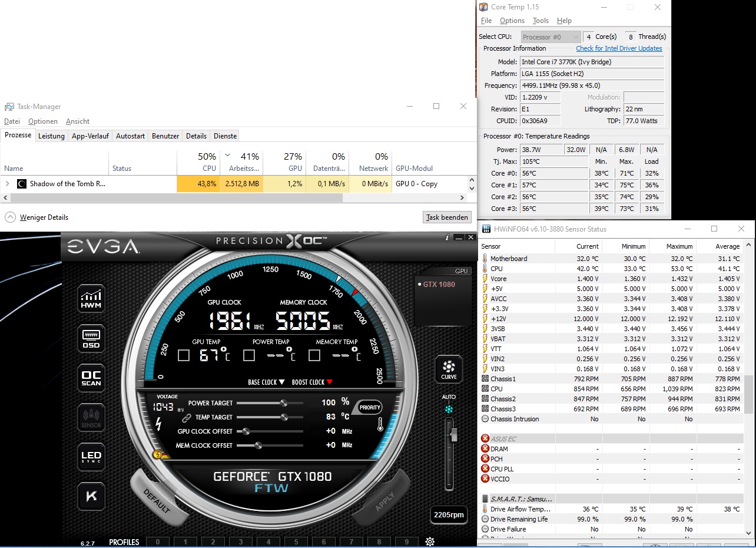Select profile slot 5

pos(296,542)
